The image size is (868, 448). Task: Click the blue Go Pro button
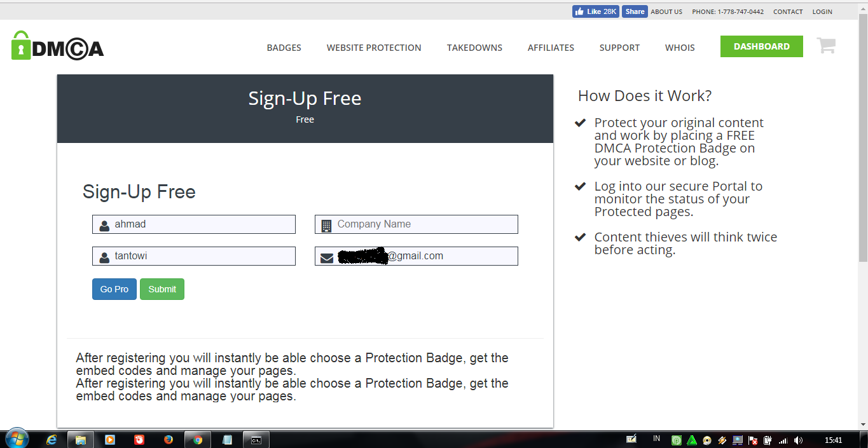pyautogui.click(x=114, y=289)
